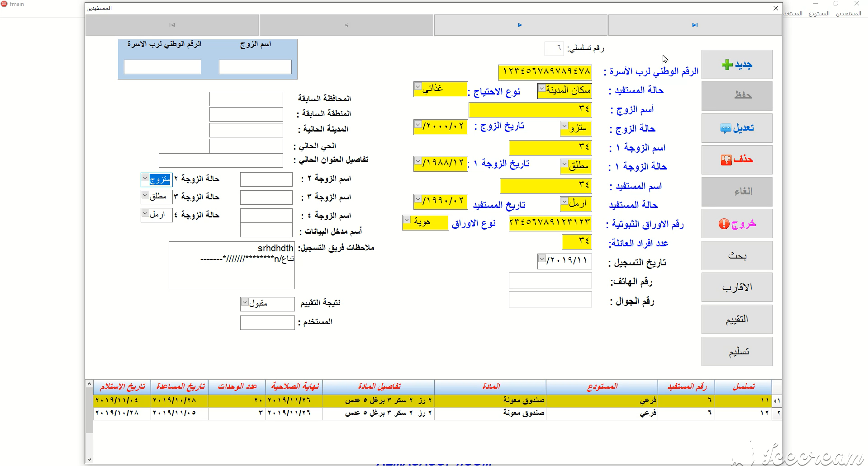Click the خروج (Exit) warning icon button
The image size is (868, 466).
pos(736,223)
